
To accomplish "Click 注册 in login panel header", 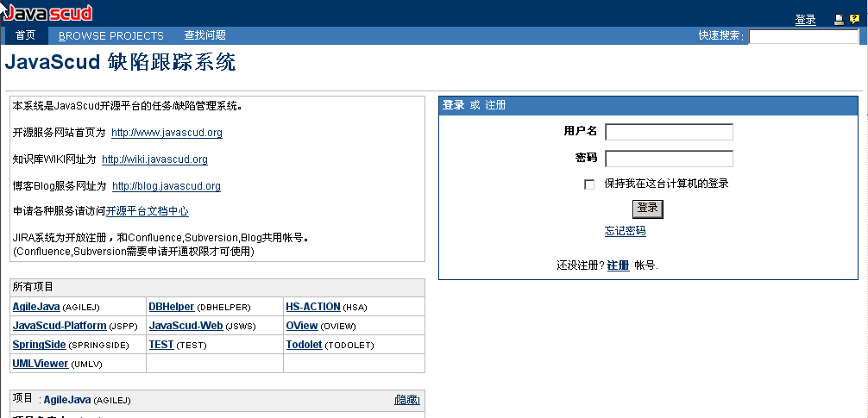I will click(495, 105).
